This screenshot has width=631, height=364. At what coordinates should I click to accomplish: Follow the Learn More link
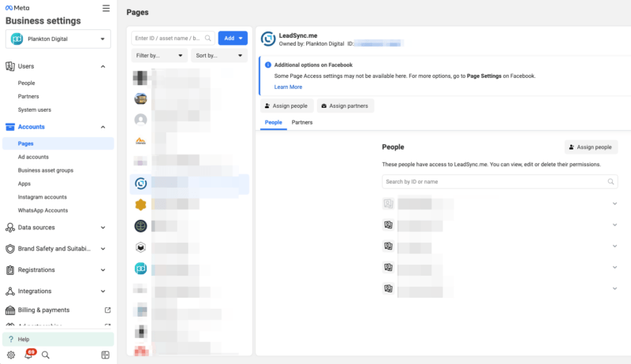coord(288,87)
